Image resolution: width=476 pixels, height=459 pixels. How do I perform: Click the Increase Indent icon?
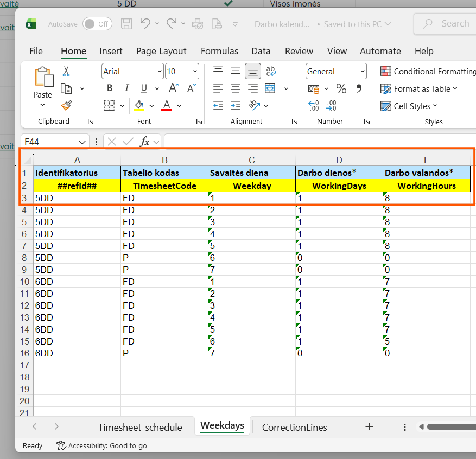pos(235,106)
